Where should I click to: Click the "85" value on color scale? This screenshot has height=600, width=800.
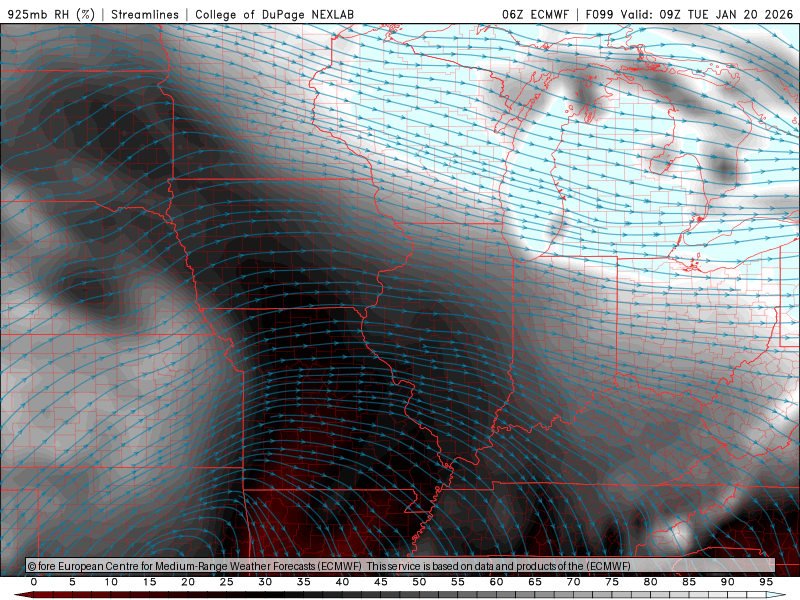(689, 582)
